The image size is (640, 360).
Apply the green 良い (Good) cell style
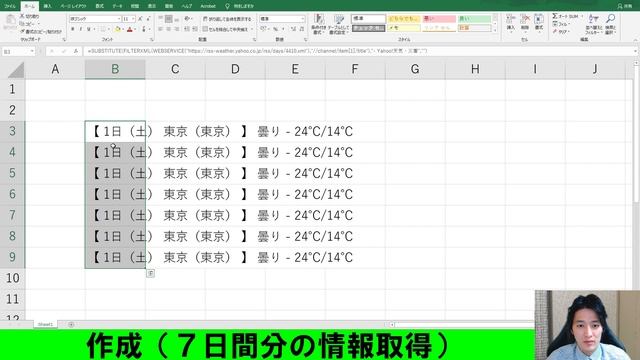474,19
